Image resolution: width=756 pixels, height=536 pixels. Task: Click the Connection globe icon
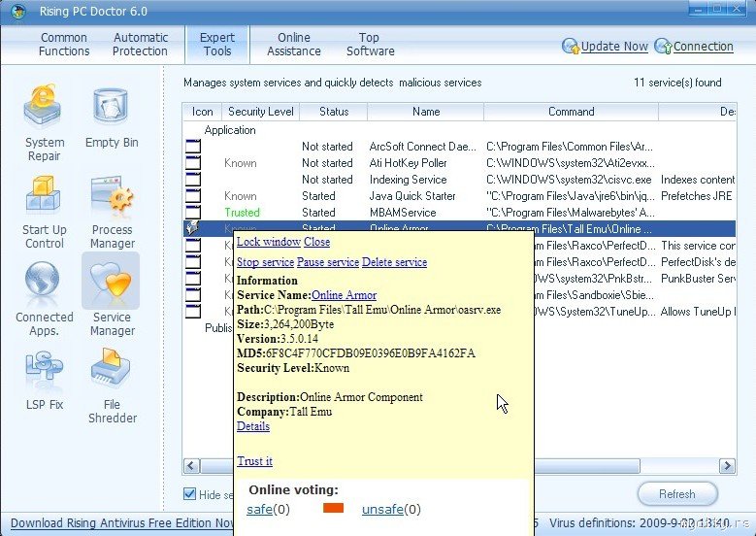tap(663, 47)
